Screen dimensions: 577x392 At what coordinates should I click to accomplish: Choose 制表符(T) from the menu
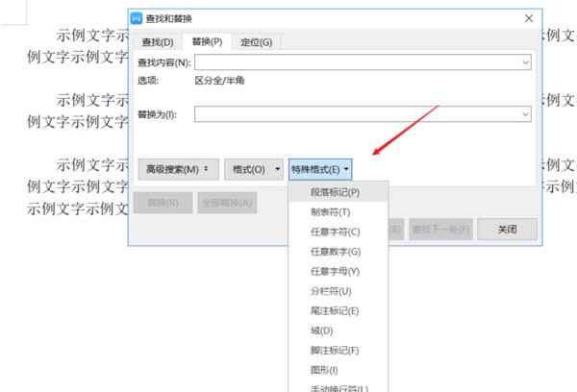click(x=330, y=211)
